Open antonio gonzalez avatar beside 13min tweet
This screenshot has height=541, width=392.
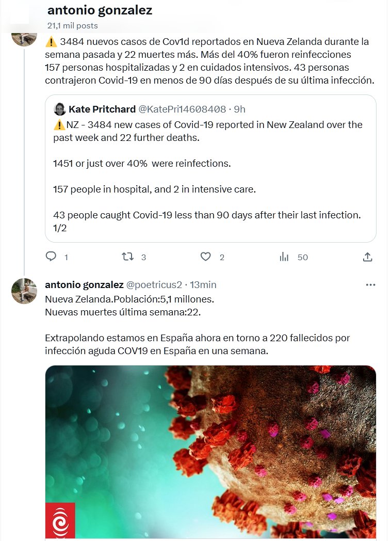click(x=24, y=291)
